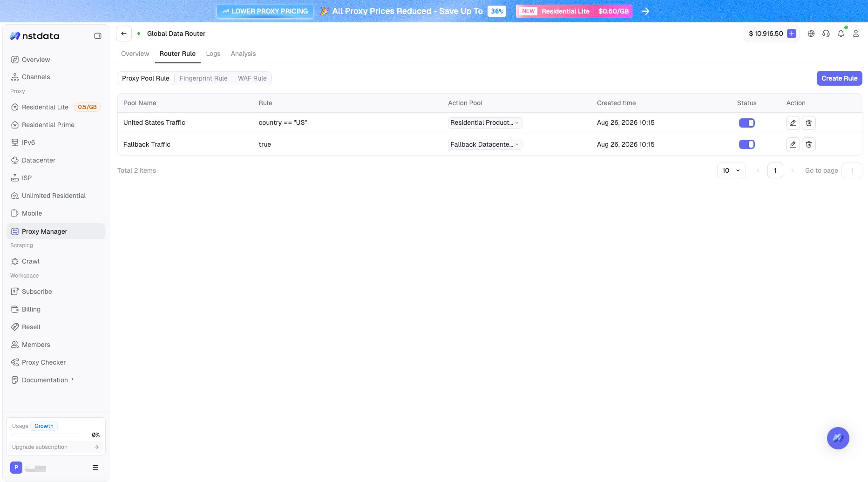Select the Fingerprint Rule tab
Screen dimensions: 868x482
click(203, 78)
